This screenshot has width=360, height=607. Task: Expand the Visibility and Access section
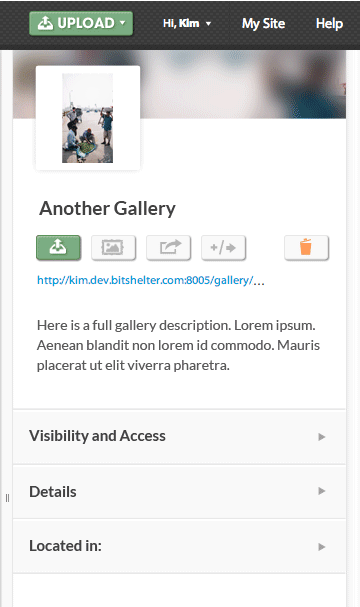179,436
